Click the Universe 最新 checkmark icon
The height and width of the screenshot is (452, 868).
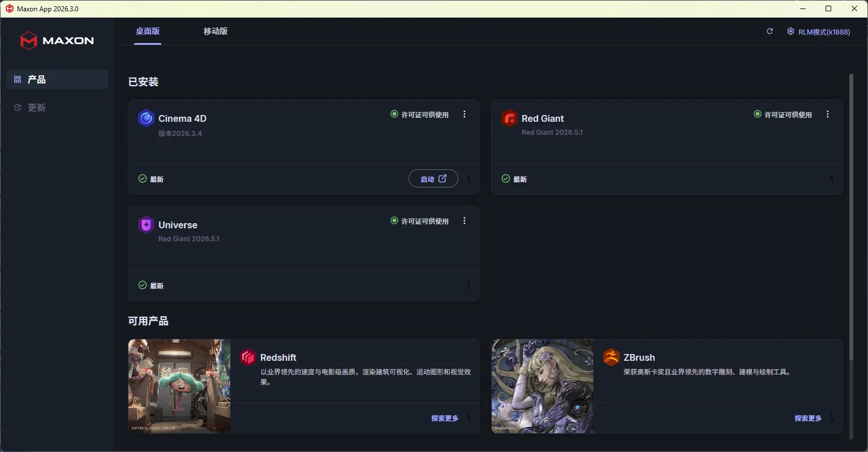pyautogui.click(x=143, y=285)
